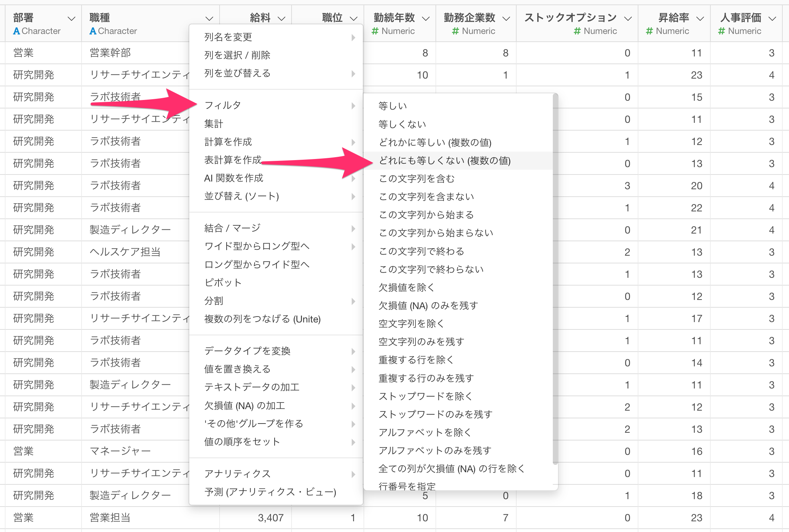Click the 人事評価 column menu chevron
The width and height of the screenshot is (789, 532).
click(772, 18)
